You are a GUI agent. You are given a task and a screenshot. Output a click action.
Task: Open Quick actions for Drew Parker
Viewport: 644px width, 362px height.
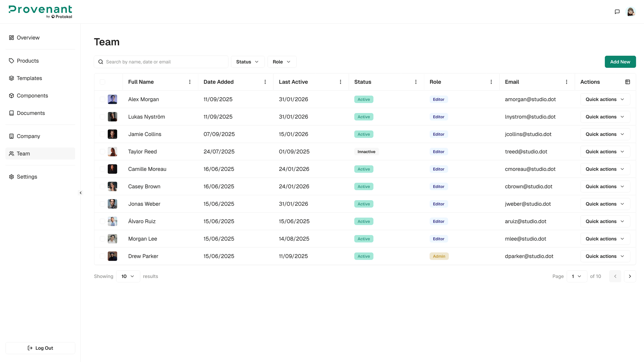point(605,256)
